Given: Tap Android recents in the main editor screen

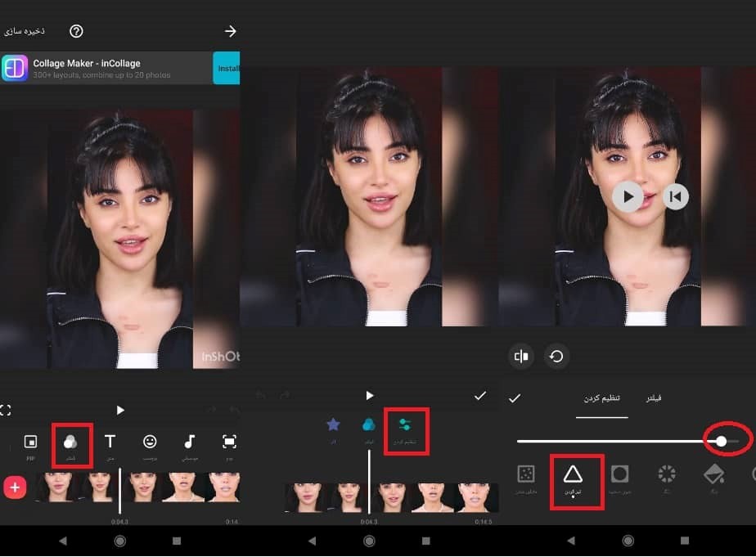Looking at the screenshot, I should tap(177, 541).
